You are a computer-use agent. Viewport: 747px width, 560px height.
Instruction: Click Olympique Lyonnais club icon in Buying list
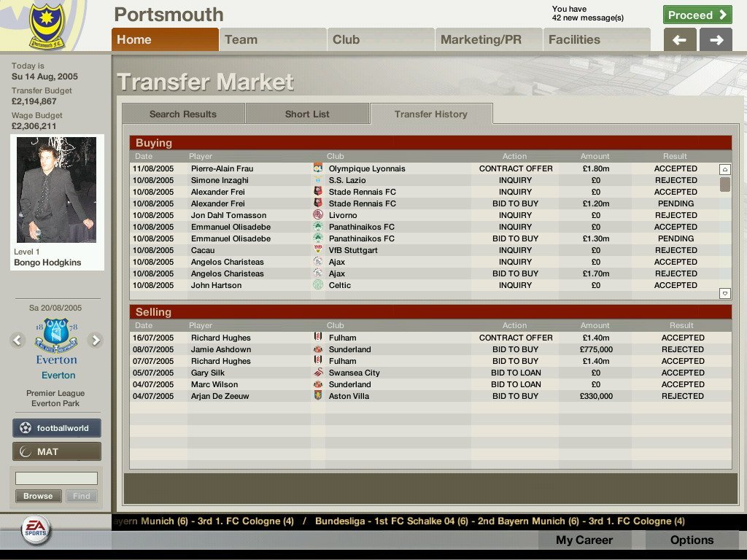click(318, 168)
